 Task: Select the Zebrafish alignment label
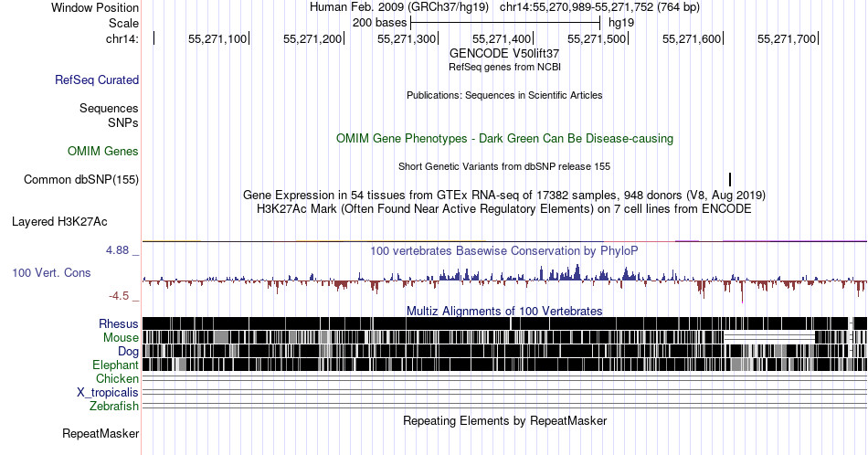click(x=114, y=406)
